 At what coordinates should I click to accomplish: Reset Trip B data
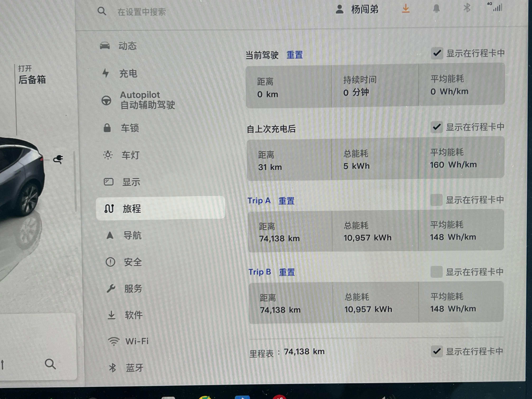(287, 272)
